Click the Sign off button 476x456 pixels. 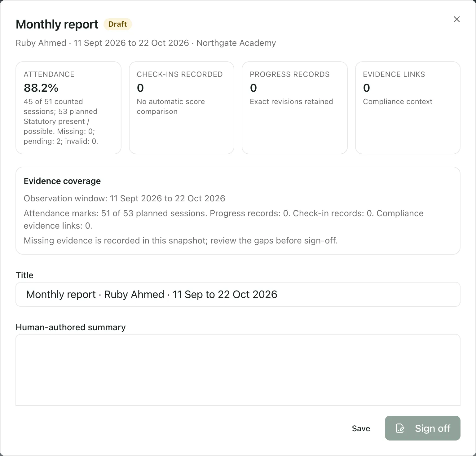(x=422, y=428)
